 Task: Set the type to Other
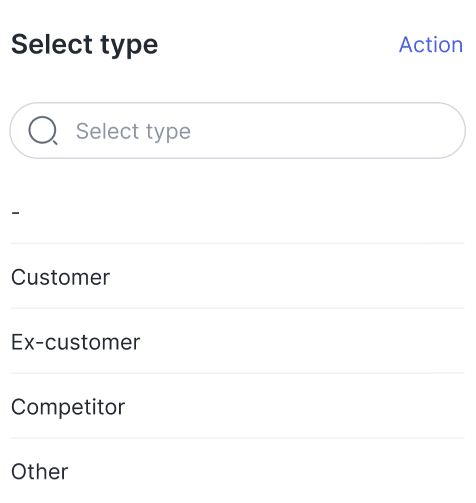click(238, 471)
